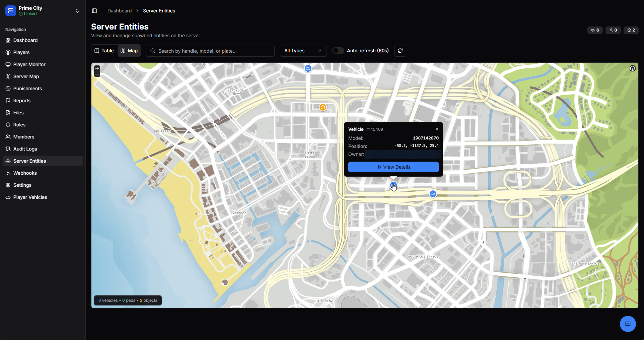This screenshot has width=644, height=340.
Task: Click the ped count badge showing 0
Action: click(613, 30)
